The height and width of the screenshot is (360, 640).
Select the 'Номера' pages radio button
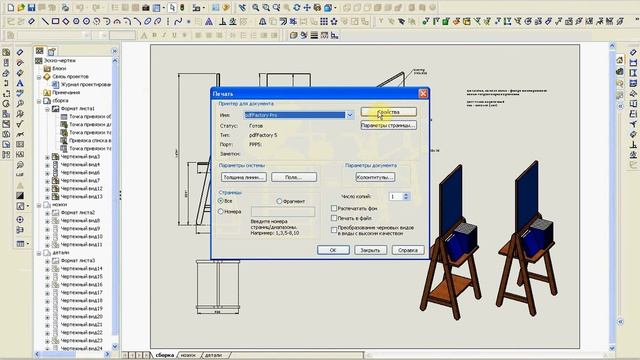tap(221, 211)
